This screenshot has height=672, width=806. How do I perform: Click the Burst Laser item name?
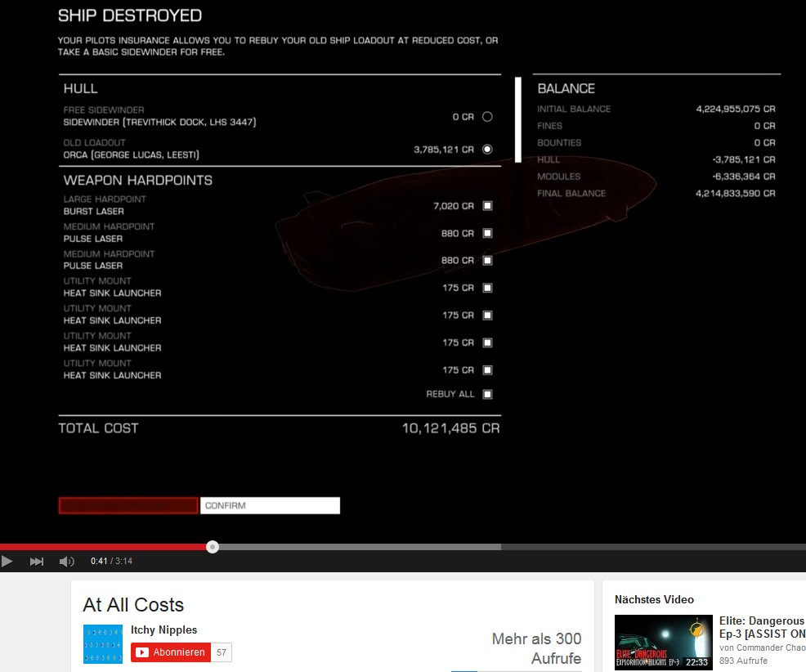pos(93,211)
